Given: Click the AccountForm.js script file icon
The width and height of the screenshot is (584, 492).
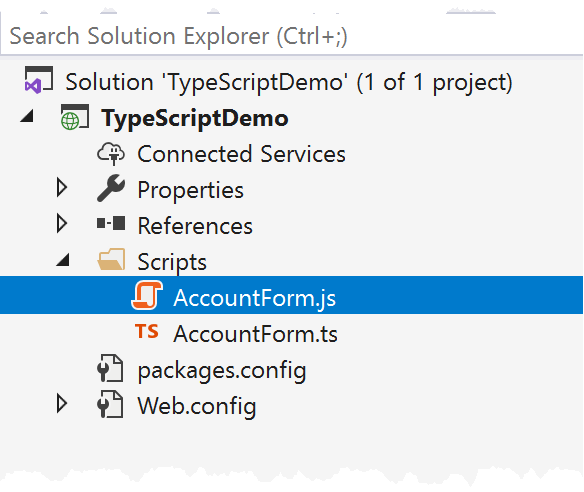Looking at the screenshot, I should tap(147, 295).
